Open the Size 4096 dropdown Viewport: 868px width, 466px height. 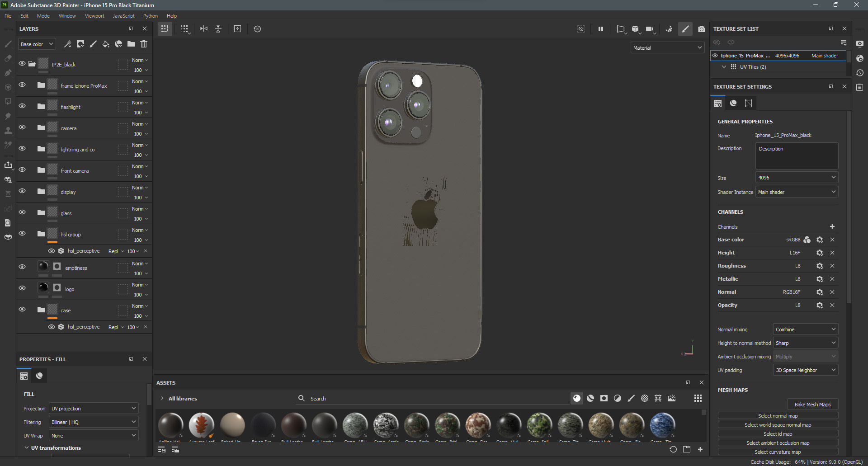coord(797,178)
